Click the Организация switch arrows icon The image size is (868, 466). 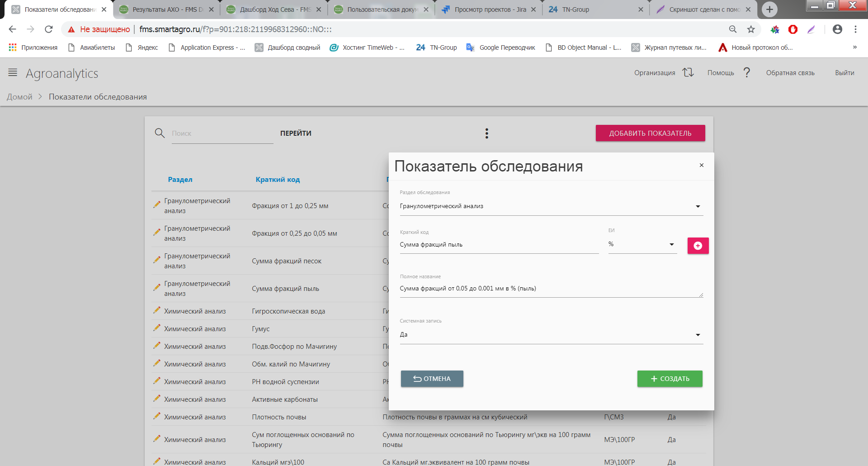(x=688, y=72)
